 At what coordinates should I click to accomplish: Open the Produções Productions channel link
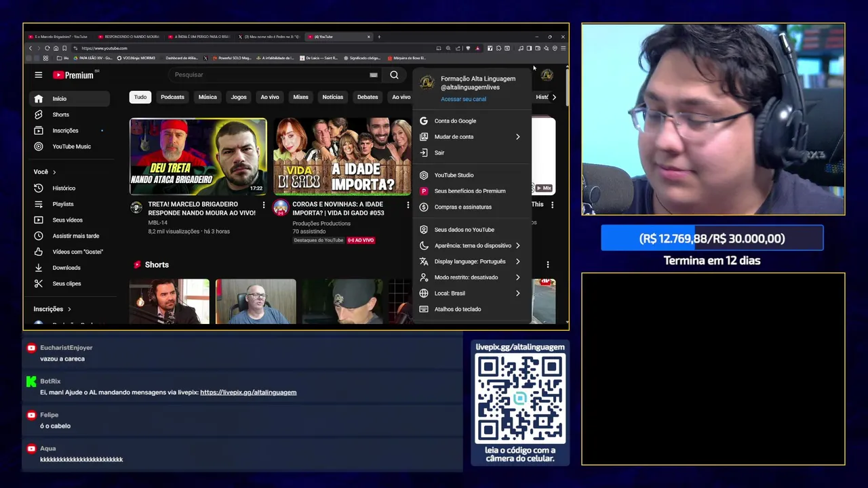[x=321, y=224]
